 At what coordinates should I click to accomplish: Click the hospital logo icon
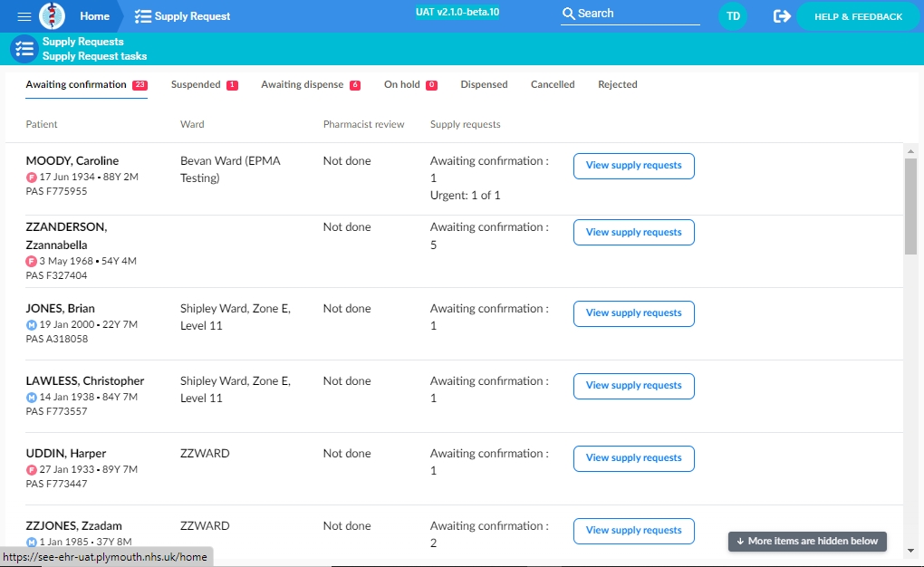point(52,16)
